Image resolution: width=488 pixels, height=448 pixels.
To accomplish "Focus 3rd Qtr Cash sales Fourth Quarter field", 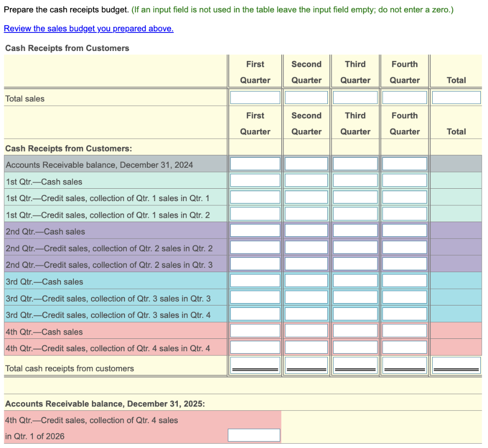I will tap(404, 281).
